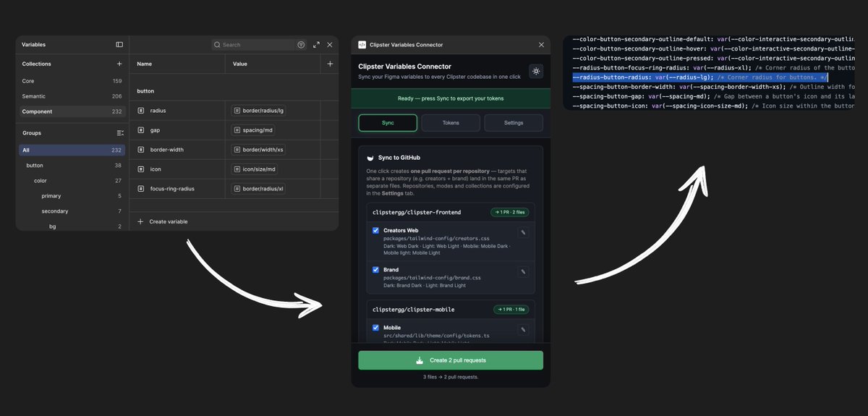The width and height of the screenshot is (868, 416).
Task: Click the border-width variable type icon
Action: coord(141,150)
